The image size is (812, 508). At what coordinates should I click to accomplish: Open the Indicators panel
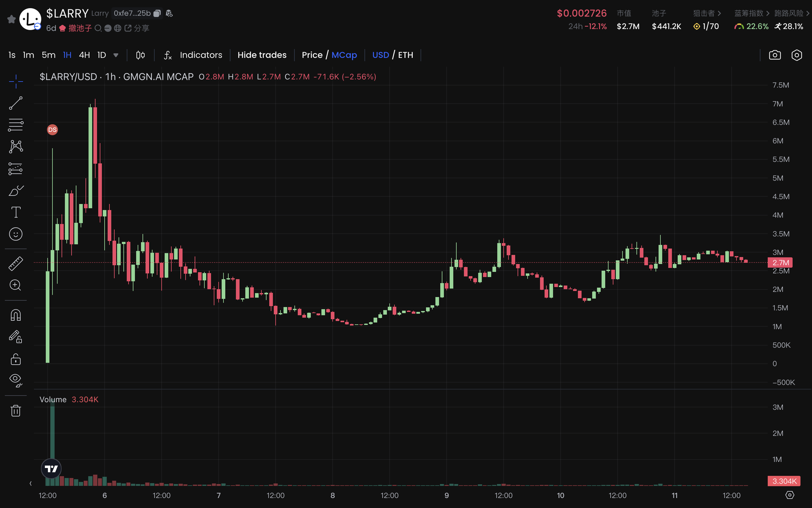pyautogui.click(x=201, y=55)
